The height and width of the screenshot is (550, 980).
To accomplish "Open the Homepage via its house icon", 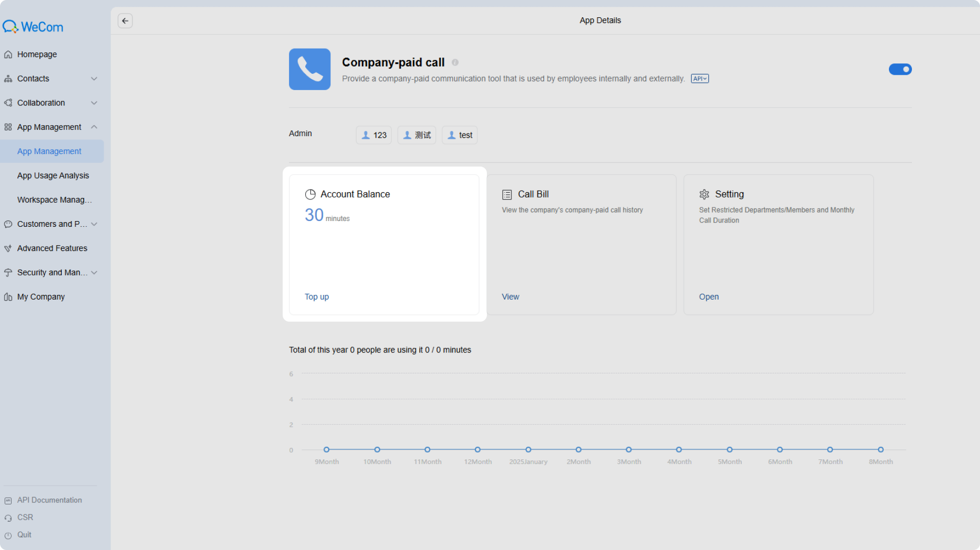I will 8,54.
